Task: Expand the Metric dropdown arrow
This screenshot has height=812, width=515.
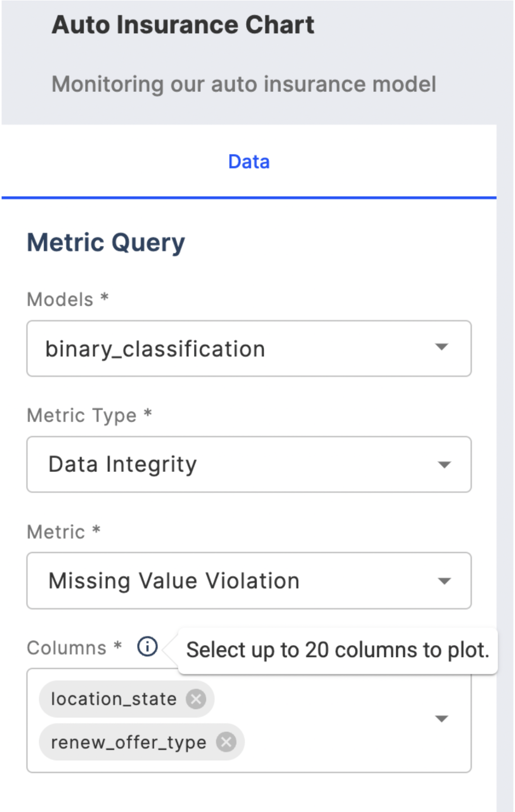Action: [x=444, y=581]
